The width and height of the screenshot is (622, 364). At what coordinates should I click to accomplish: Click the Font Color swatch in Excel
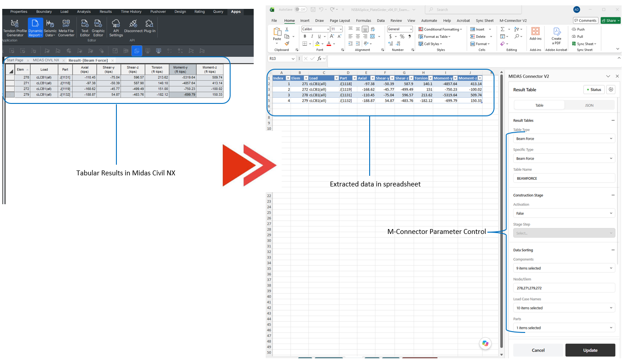(x=328, y=44)
